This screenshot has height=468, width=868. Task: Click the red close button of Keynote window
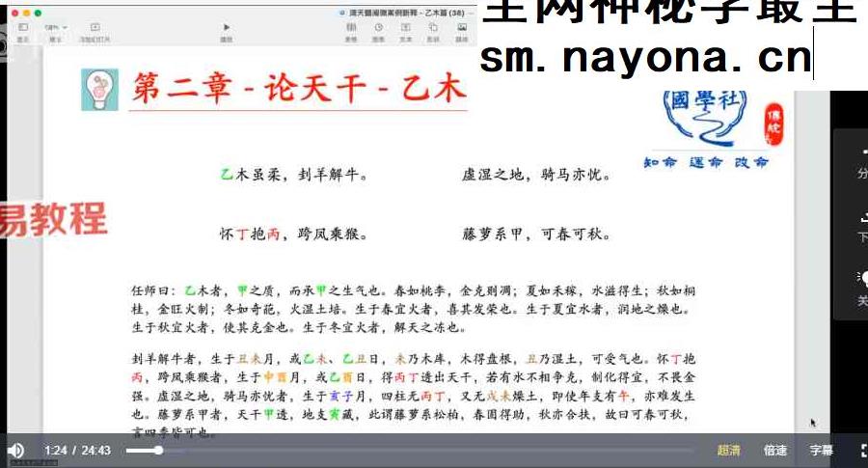(14, 13)
